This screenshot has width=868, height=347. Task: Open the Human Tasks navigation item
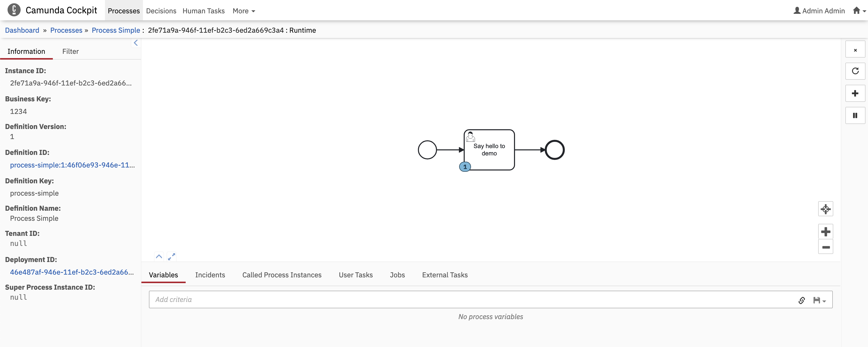click(204, 11)
